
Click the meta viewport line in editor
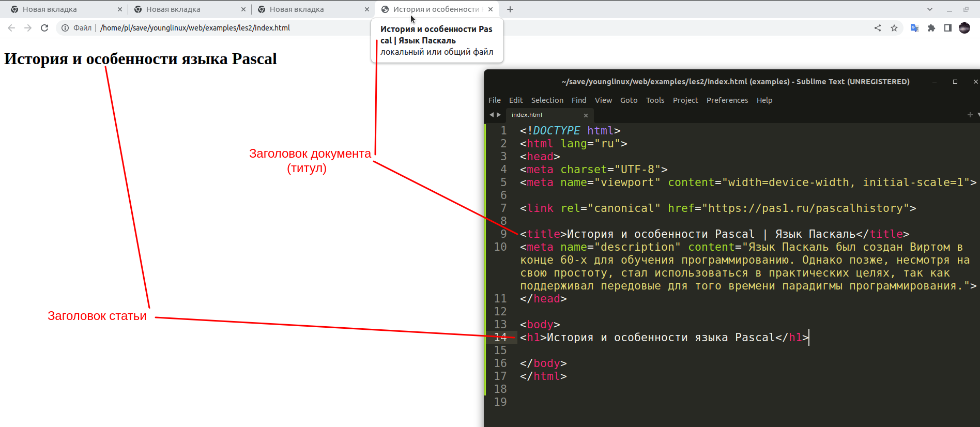tap(748, 182)
